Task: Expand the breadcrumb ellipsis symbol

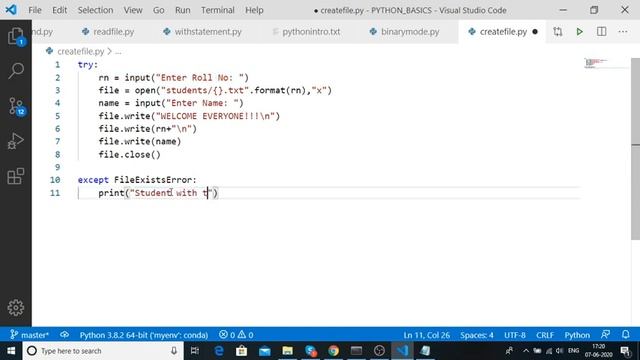Action: (x=118, y=51)
